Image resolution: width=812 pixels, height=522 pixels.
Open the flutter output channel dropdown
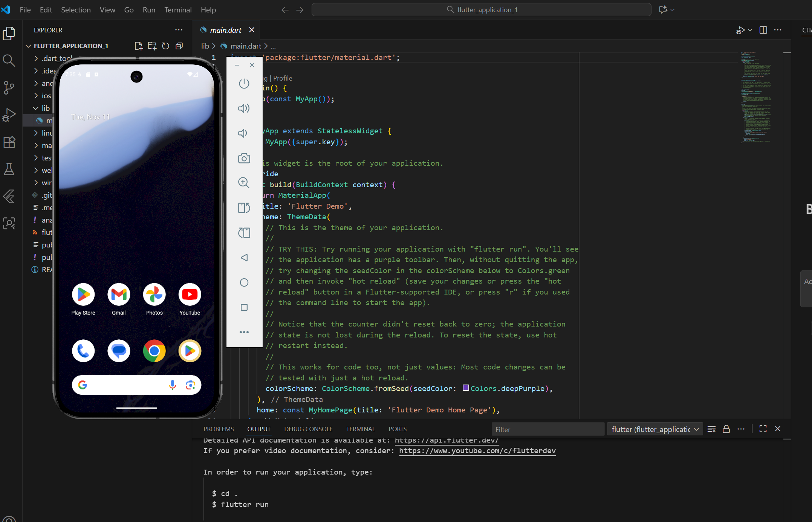(655, 429)
